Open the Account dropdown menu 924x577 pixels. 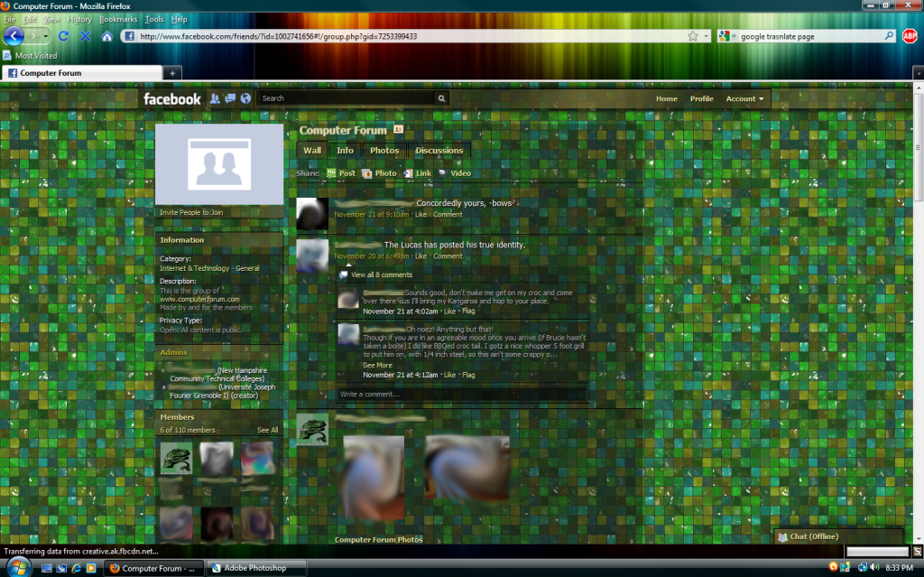click(744, 98)
